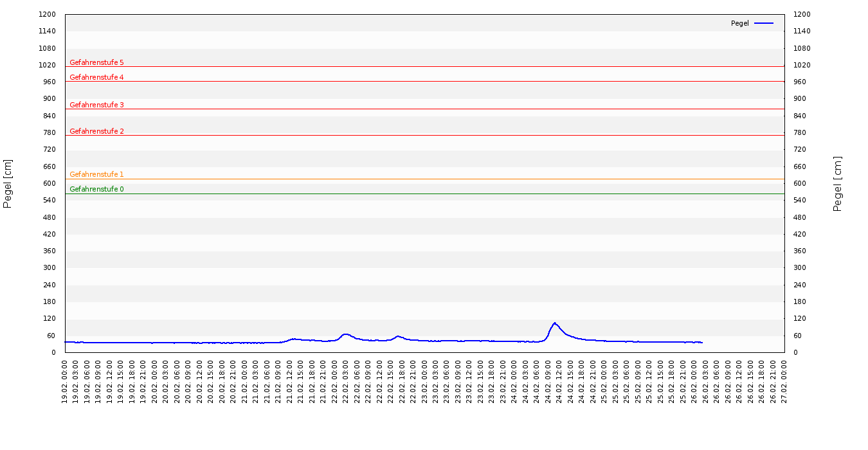Select the orange Gefahrenstufe 1 label
The image size is (868, 450).
96,174
